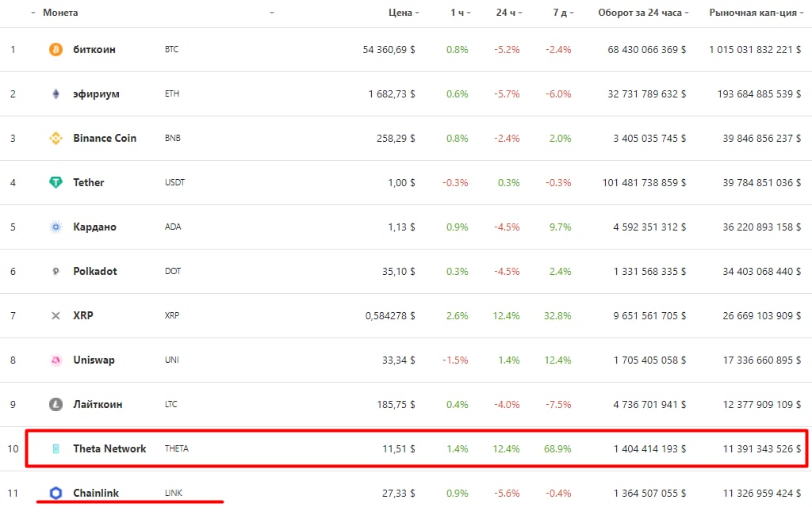Viewport: 812px width, 511px height.
Task: Click the Binance Coin logo icon
Action: click(56, 138)
